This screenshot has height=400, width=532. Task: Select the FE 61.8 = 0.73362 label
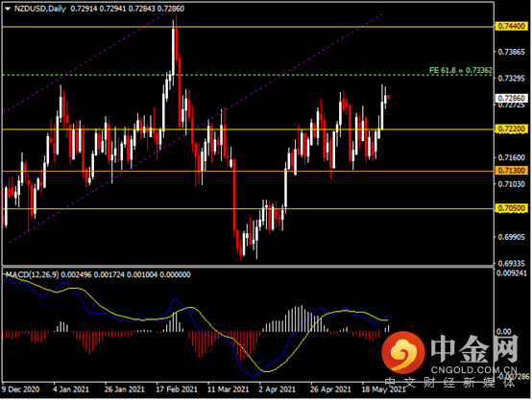(460, 70)
